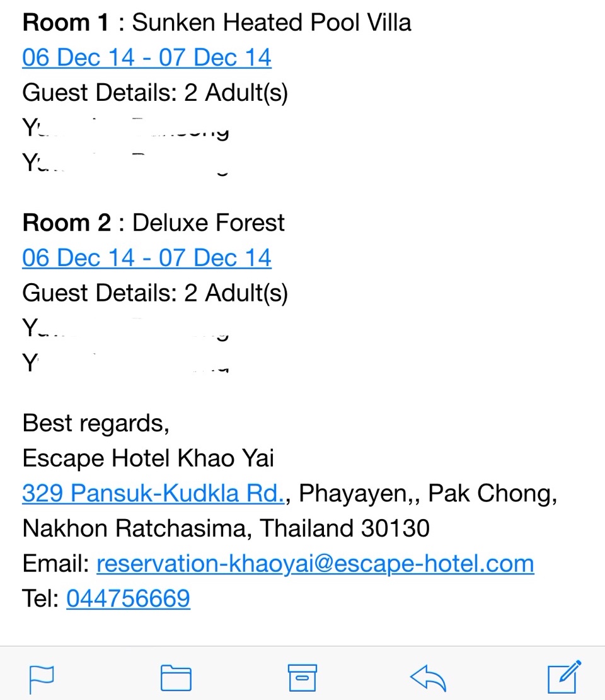Screen dimensions: 605x700
Task: Tap the Phayayen, Pak Chong address text
Action: pos(428,494)
